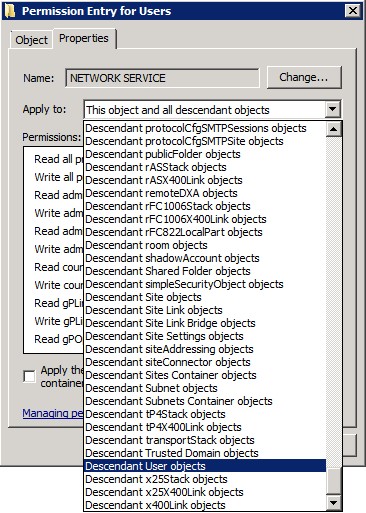Toggle the 'Apply these permissions' checkbox
This screenshot has width=366, height=513.
pyautogui.click(x=29, y=377)
